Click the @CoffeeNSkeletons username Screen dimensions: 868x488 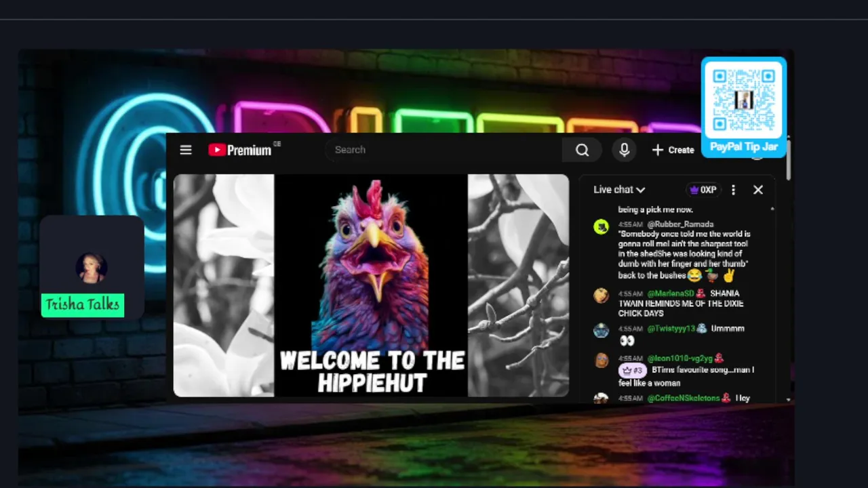point(683,398)
